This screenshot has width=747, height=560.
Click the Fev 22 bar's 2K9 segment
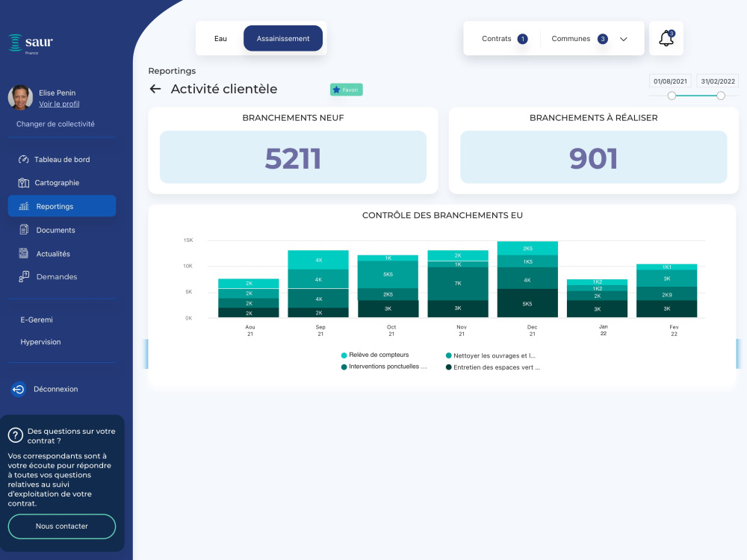pyautogui.click(x=667, y=295)
